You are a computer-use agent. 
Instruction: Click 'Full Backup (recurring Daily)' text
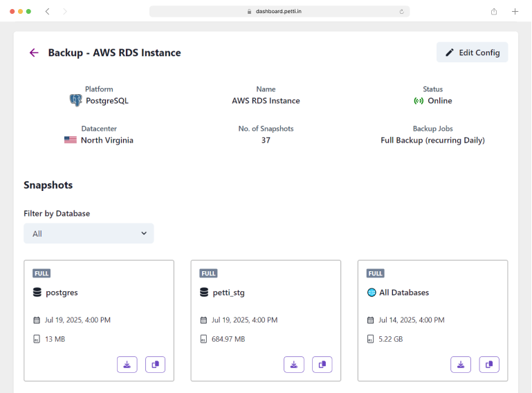pyautogui.click(x=432, y=140)
